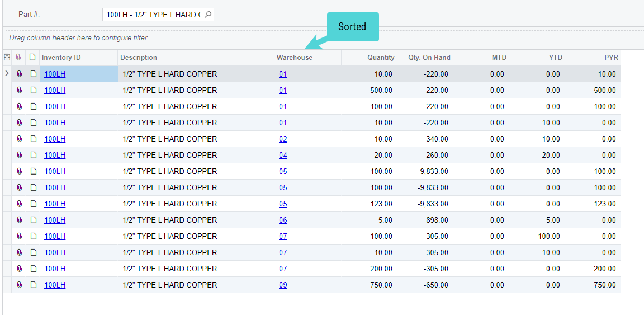
Task: Select Description cell in warehouse 09 row
Action: click(196, 285)
